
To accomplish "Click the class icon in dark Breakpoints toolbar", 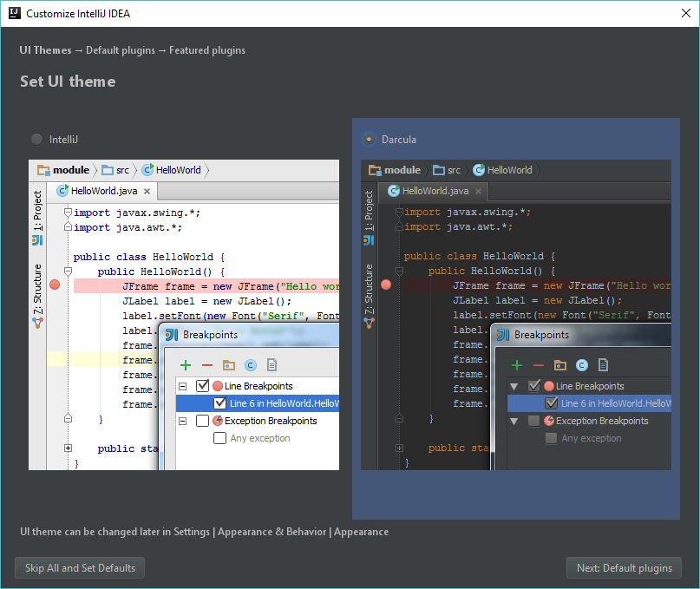I will click(582, 365).
